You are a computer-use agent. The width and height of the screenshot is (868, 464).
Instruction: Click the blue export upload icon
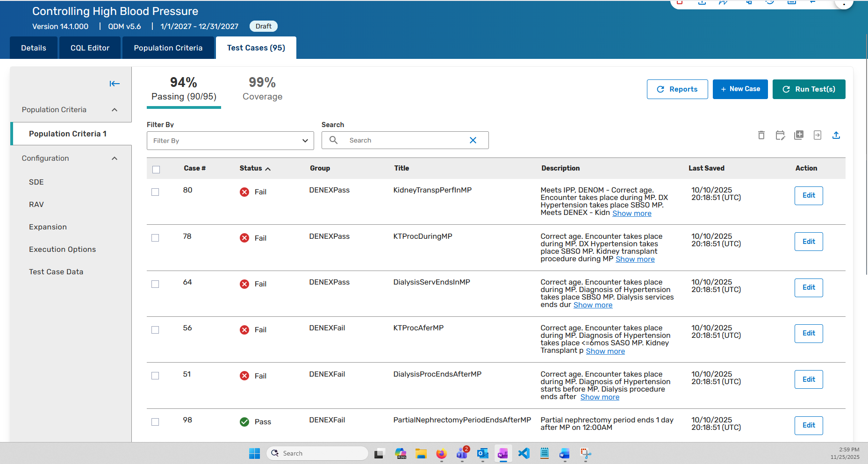(x=836, y=136)
